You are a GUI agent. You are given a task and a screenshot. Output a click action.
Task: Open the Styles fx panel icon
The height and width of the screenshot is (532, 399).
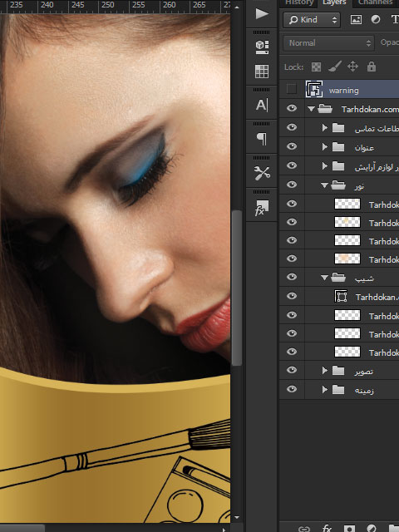click(262, 208)
